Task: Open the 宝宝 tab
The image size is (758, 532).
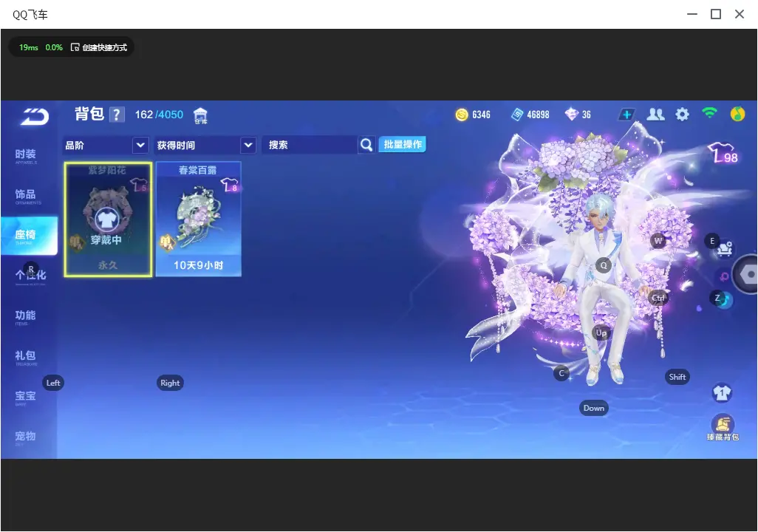Action: pos(26,397)
